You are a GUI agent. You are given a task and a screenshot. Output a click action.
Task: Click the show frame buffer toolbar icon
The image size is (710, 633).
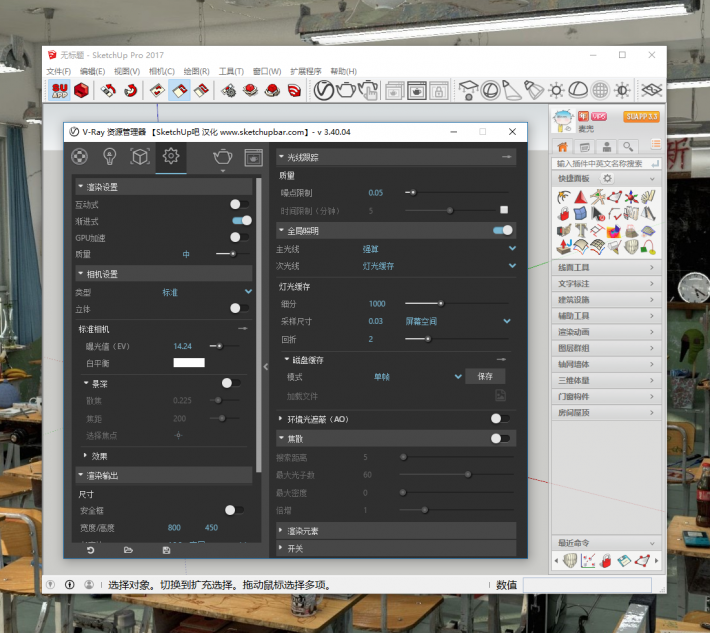(x=417, y=91)
